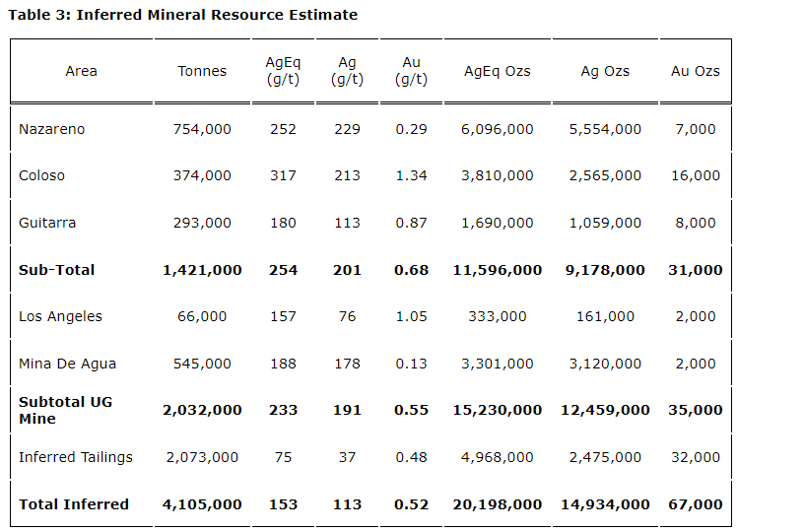Click the "Area" column header

click(81, 71)
